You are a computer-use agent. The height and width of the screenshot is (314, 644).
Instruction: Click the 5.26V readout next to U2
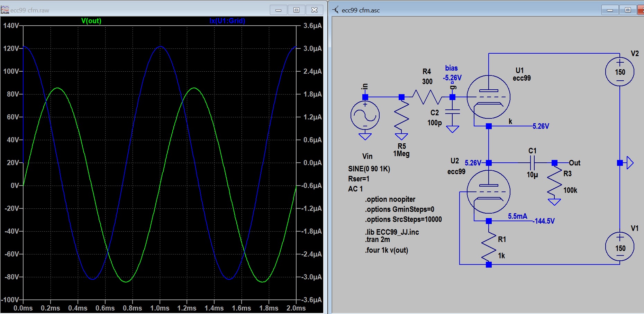[x=473, y=163]
